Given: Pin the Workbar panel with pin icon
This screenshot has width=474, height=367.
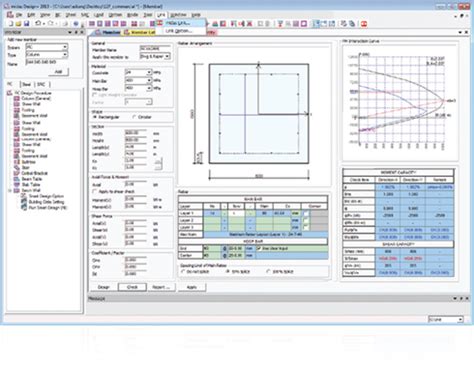Looking at the screenshot, I should pos(76,32).
